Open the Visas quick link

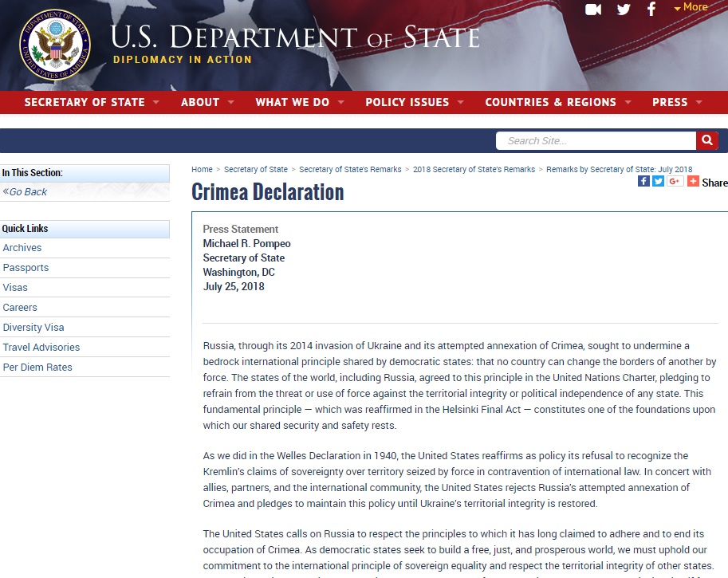15,287
